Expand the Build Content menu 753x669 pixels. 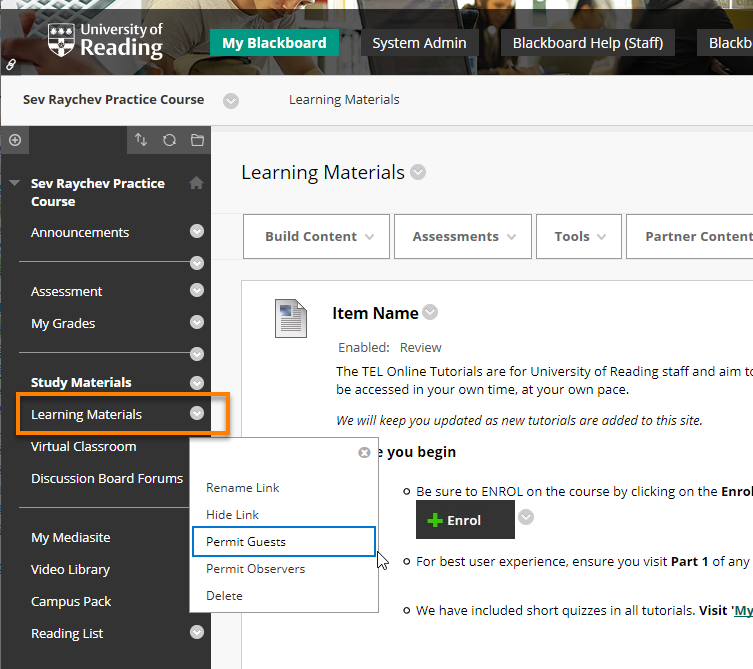coord(316,236)
